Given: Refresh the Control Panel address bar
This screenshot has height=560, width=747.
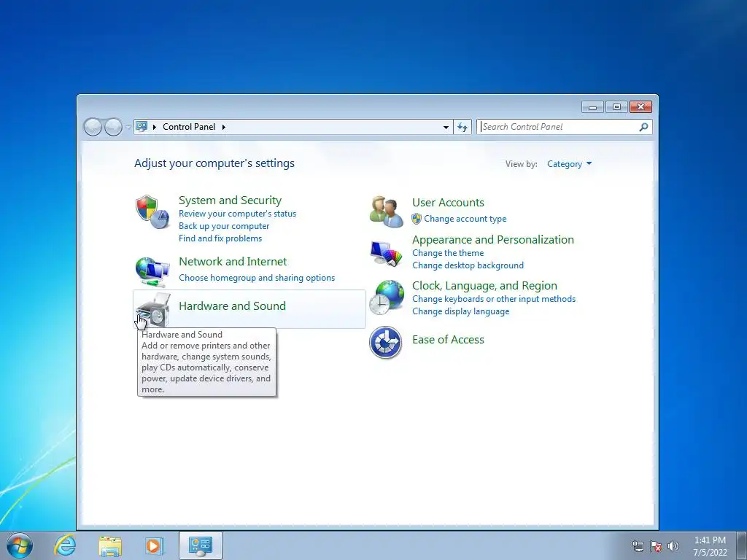Looking at the screenshot, I should (x=462, y=127).
